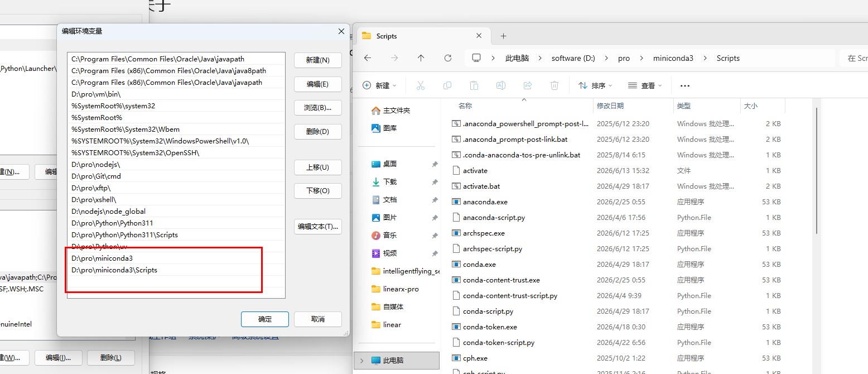Open 新建 dropdown in Explorer toolbar

coord(379,85)
